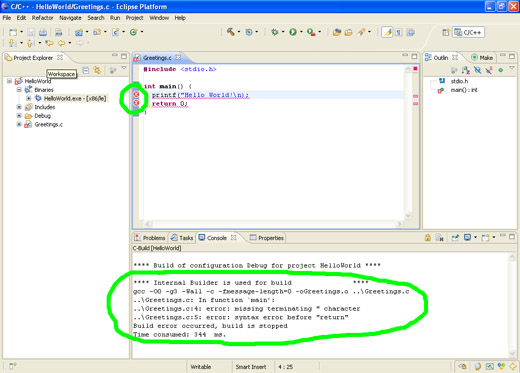Toggle Hide Fields in Outline view
Screen dimensions: 520x373
(x=477, y=70)
